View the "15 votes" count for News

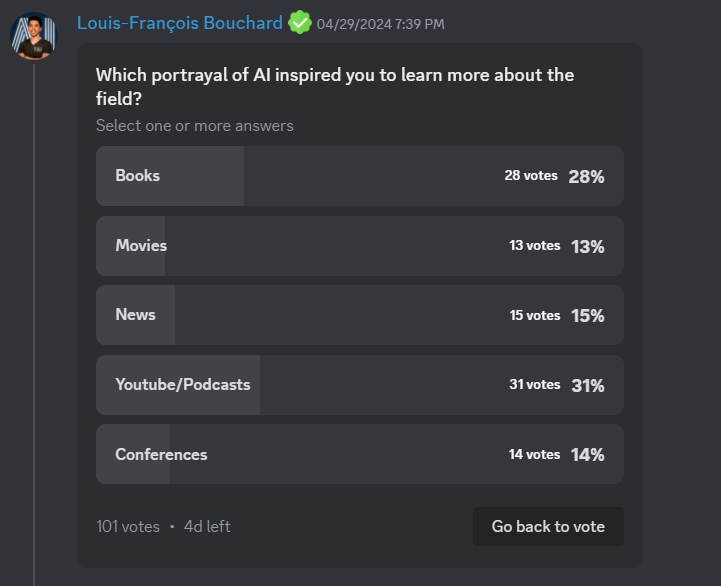(534, 316)
